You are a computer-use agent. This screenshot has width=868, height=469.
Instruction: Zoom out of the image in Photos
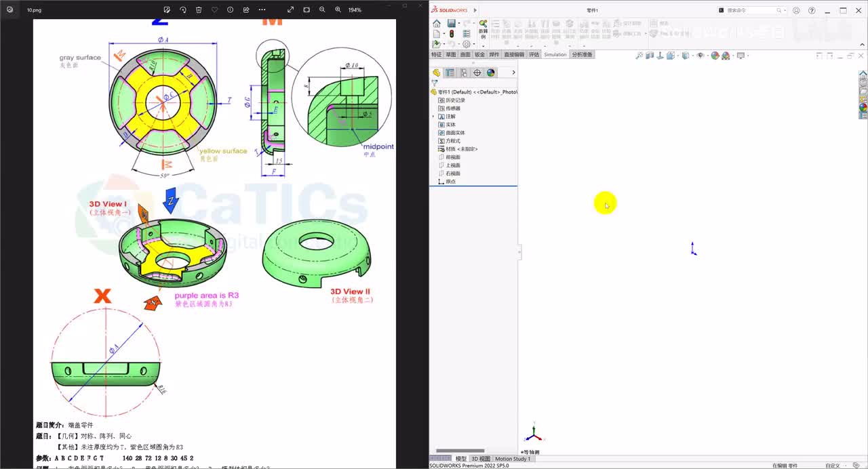coord(322,10)
